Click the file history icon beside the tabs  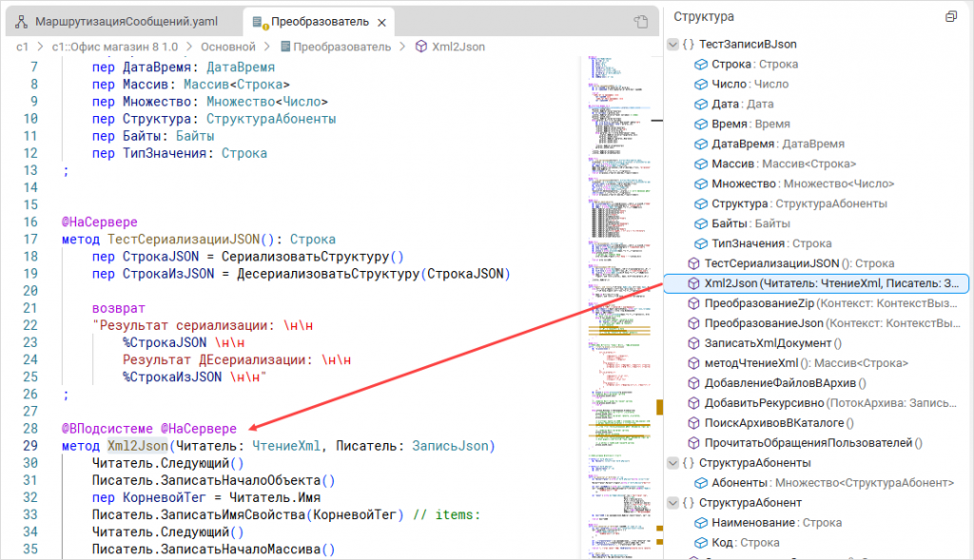[641, 21]
